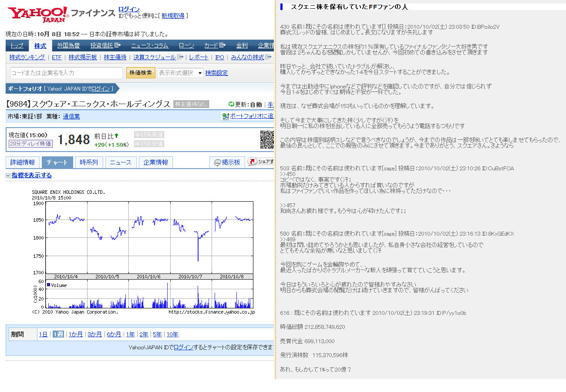Image resolution: width=566 pixels, height=392 pixels.
Task: Click the 指標を表示する link text
Action: pos(32,176)
